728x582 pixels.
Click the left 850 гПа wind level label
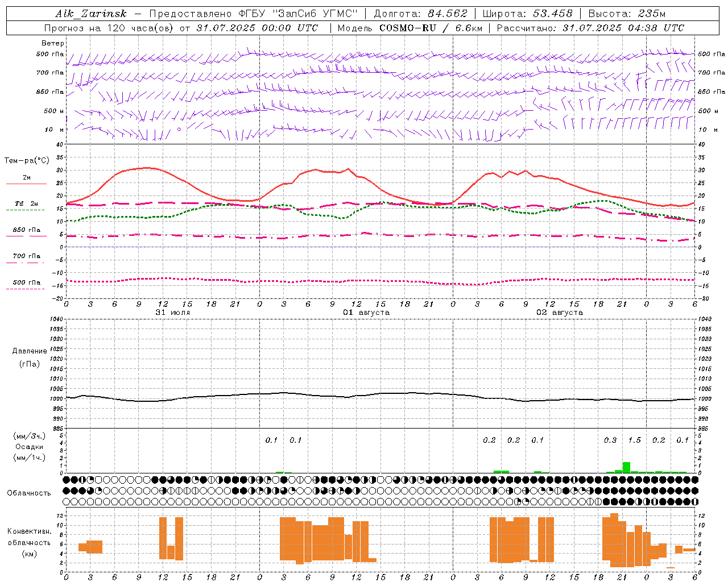point(50,92)
